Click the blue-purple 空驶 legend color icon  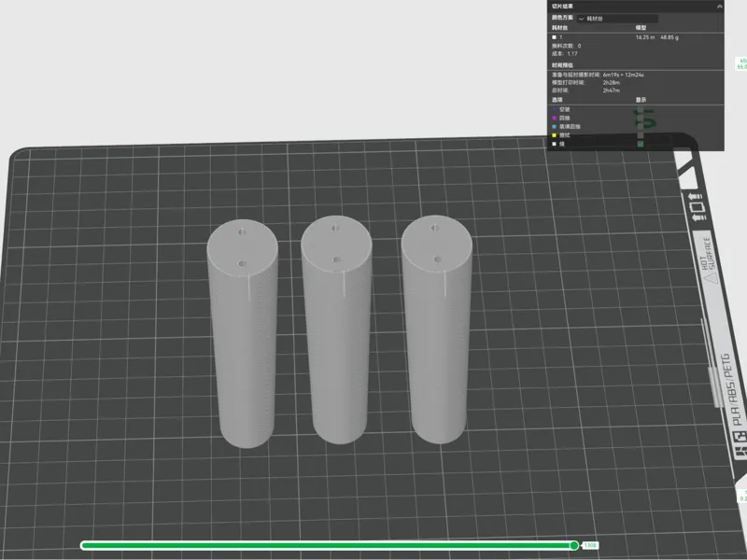coord(554,109)
